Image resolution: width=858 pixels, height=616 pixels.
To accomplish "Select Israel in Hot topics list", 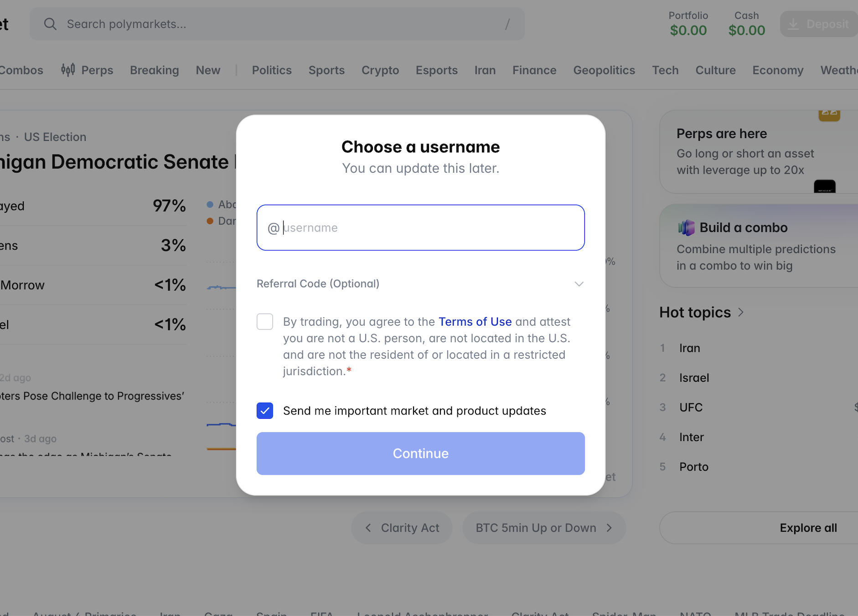I will pyautogui.click(x=694, y=378).
